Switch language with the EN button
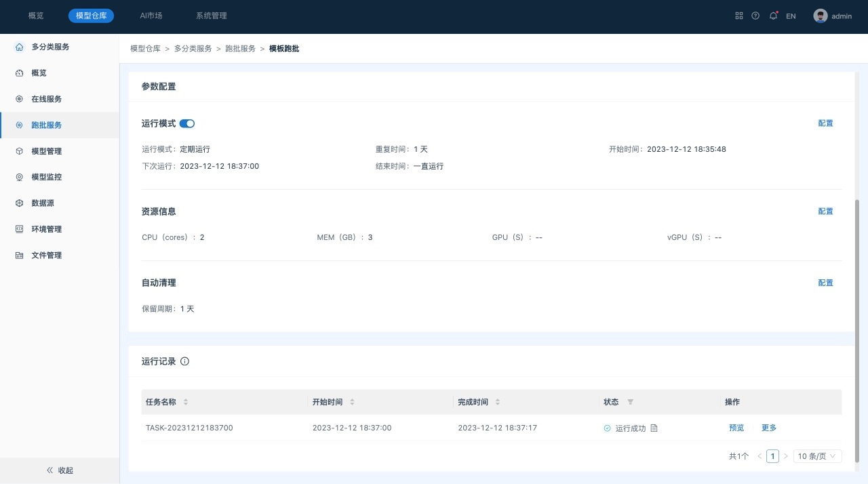 791,16
